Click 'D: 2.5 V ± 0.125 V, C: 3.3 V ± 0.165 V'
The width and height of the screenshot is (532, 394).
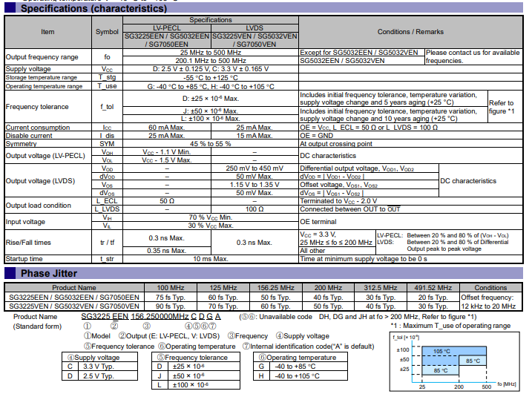pos(211,69)
